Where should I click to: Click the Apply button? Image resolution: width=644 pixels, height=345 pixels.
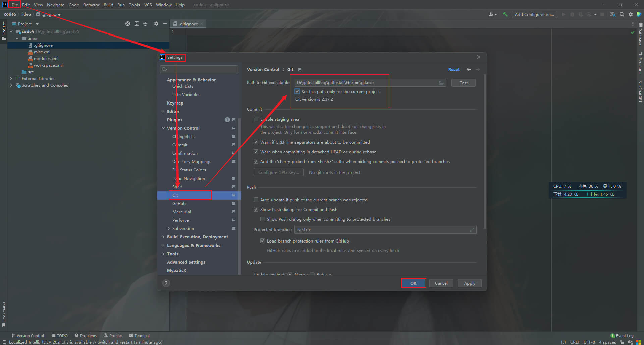point(470,283)
